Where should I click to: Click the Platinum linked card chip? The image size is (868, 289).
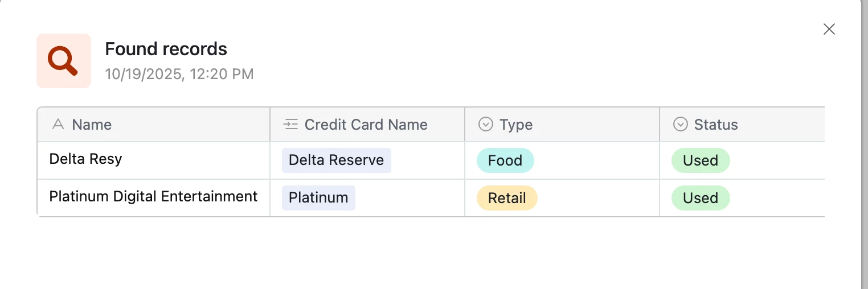tap(318, 198)
